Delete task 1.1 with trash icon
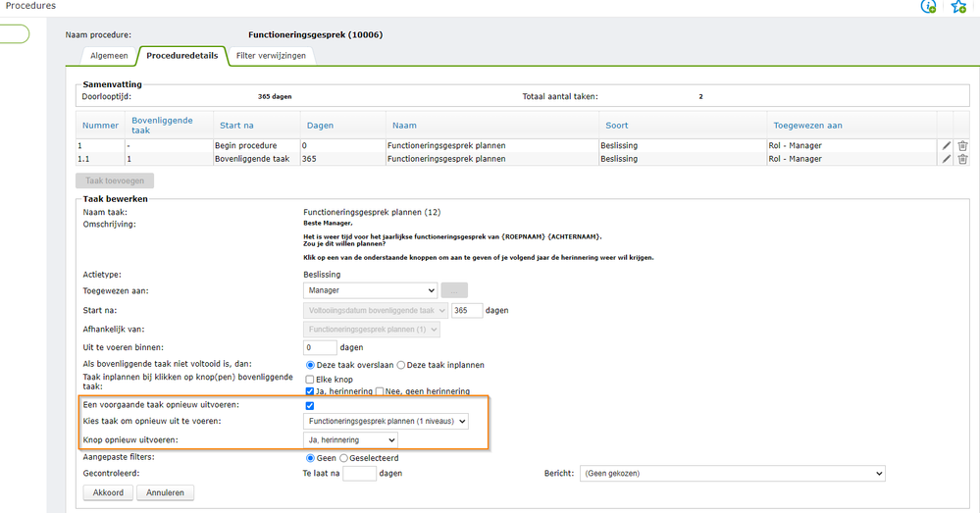This screenshot has width=980, height=513. (962, 158)
